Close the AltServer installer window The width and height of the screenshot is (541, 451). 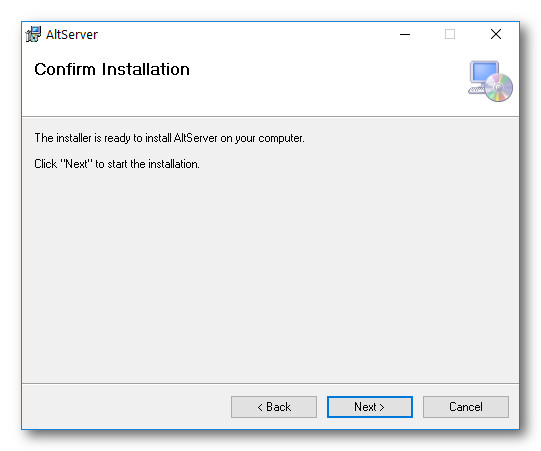tap(496, 34)
